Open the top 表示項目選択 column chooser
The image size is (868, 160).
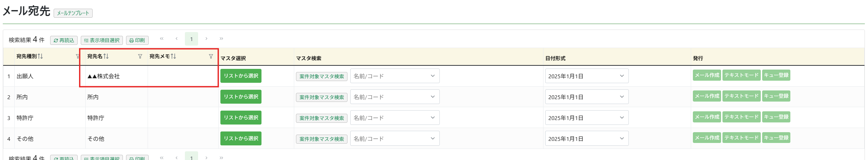point(102,40)
